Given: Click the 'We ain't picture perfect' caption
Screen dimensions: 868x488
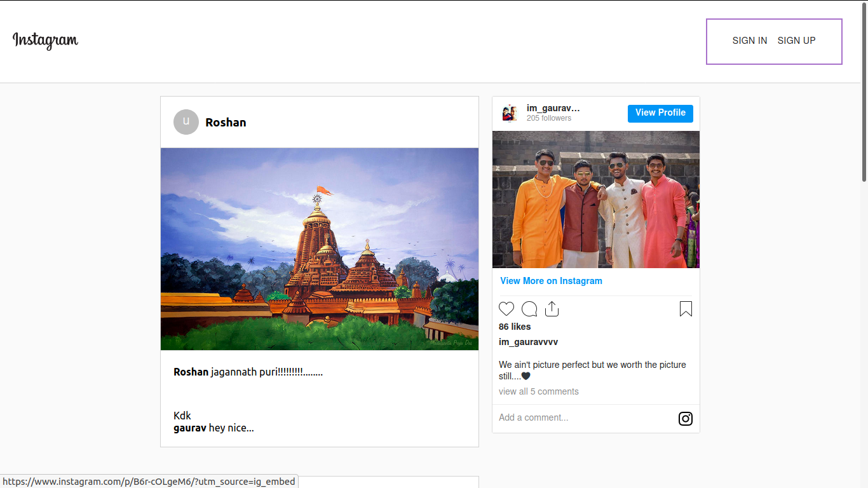Looking at the screenshot, I should (592, 370).
